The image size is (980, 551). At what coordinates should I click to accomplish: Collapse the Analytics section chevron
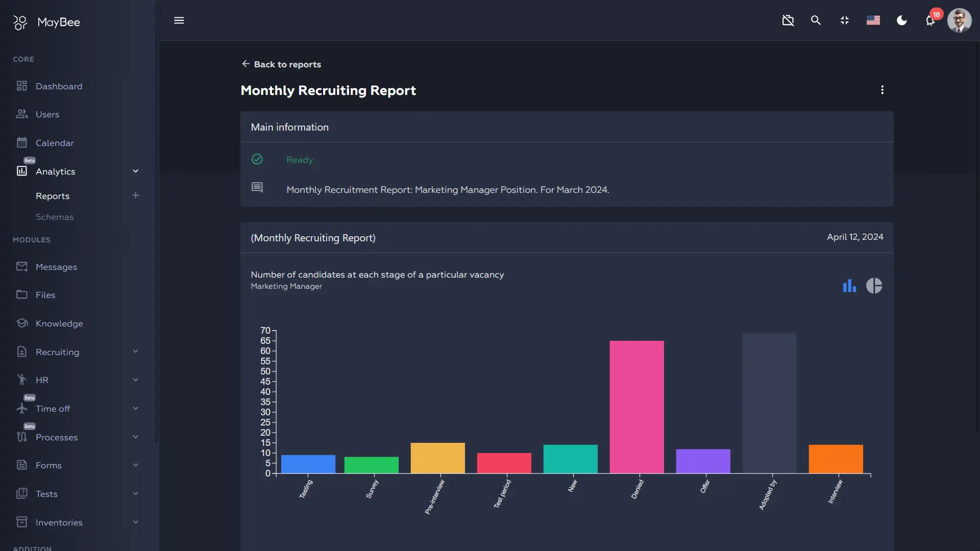pyautogui.click(x=135, y=171)
